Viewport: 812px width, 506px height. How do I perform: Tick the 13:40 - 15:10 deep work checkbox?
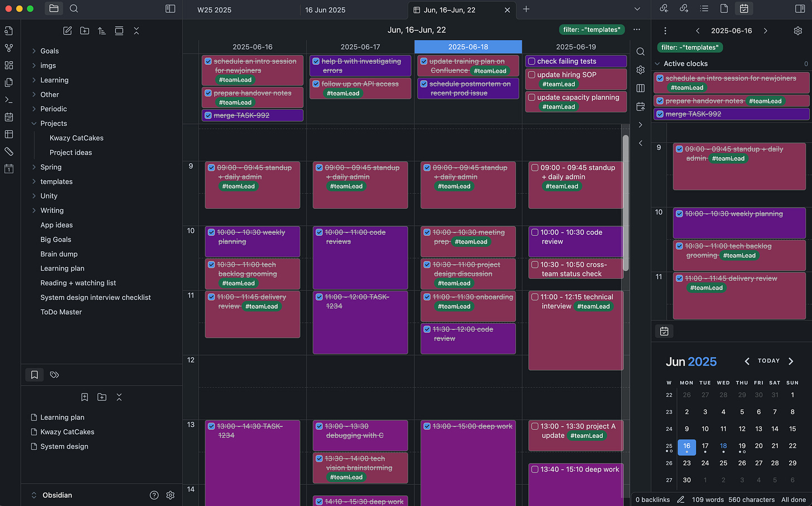535,469
